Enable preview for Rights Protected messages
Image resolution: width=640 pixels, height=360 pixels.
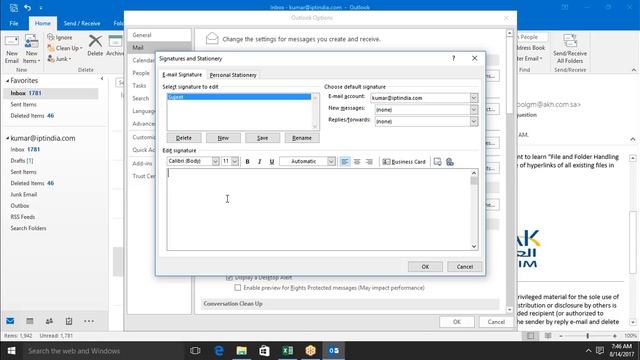tap(238, 288)
